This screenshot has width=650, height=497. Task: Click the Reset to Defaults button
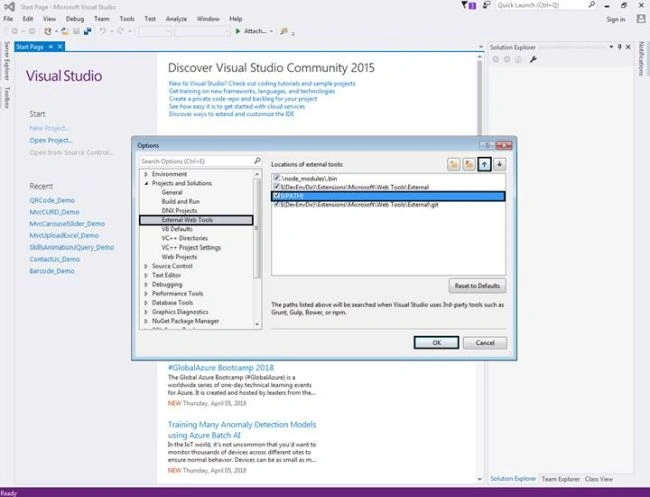tap(477, 286)
